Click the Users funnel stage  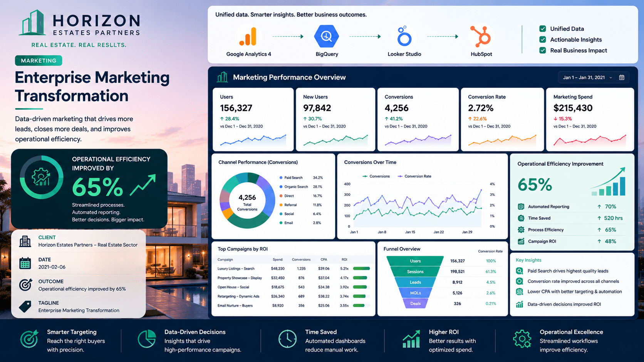point(415,261)
